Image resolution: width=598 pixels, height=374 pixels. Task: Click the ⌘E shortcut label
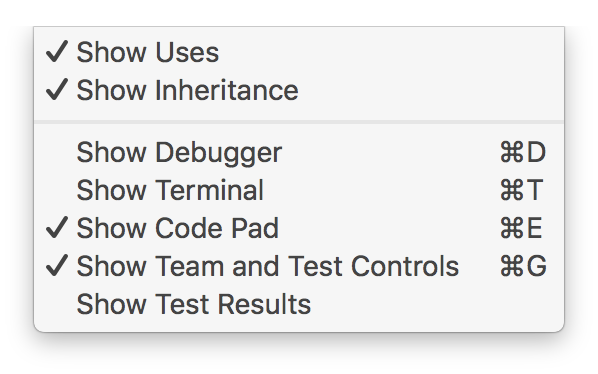tap(521, 228)
